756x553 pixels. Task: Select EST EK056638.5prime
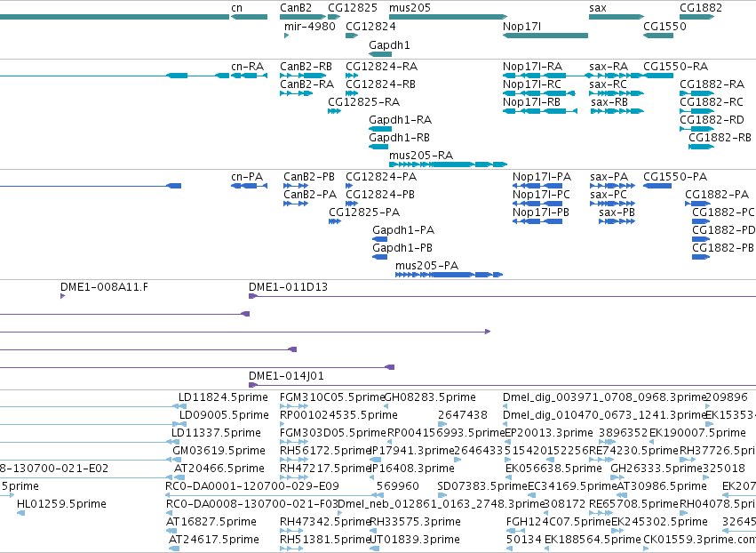pyautogui.click(x=553, y=469)
